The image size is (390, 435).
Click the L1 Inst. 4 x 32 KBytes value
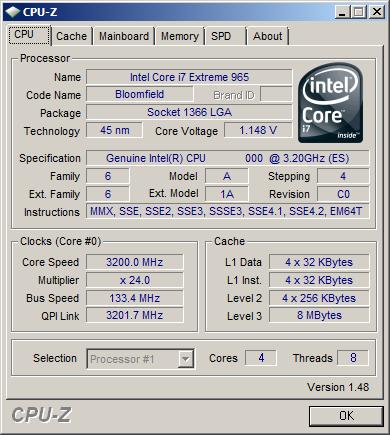pyautogui.click(x=319, y=280)
